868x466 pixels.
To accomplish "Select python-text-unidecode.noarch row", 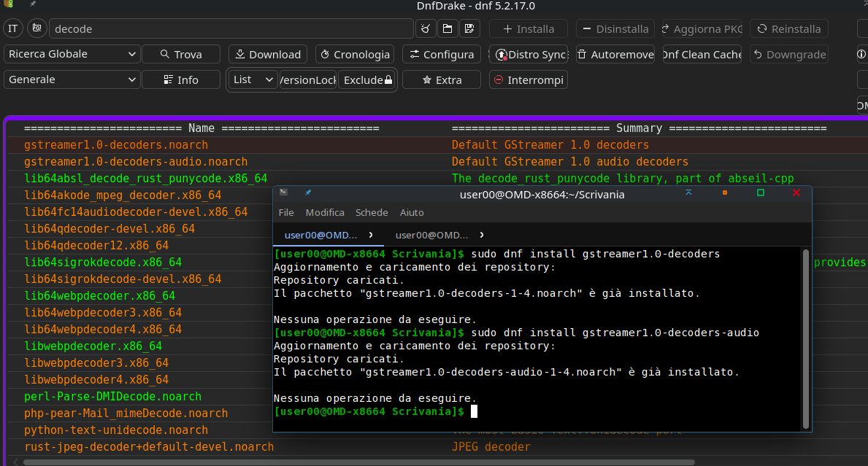I will coord(115,430).
